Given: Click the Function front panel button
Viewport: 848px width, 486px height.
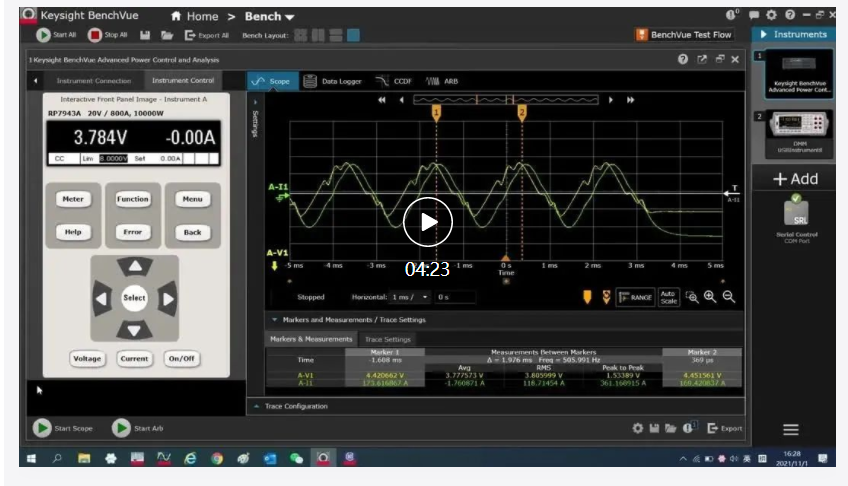Looking at the screenshot, I should pos(132,199).
